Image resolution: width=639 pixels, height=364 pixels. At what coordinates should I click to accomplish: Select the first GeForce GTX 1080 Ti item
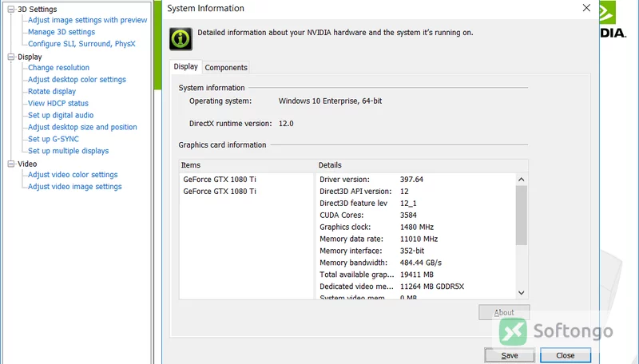pyautogui.click(x=219, y=179)
